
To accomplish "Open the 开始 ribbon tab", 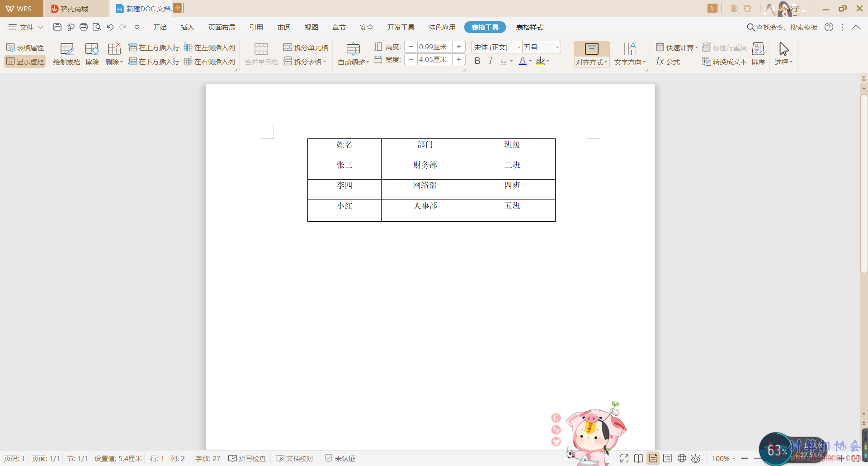I will tap(160, 27).
